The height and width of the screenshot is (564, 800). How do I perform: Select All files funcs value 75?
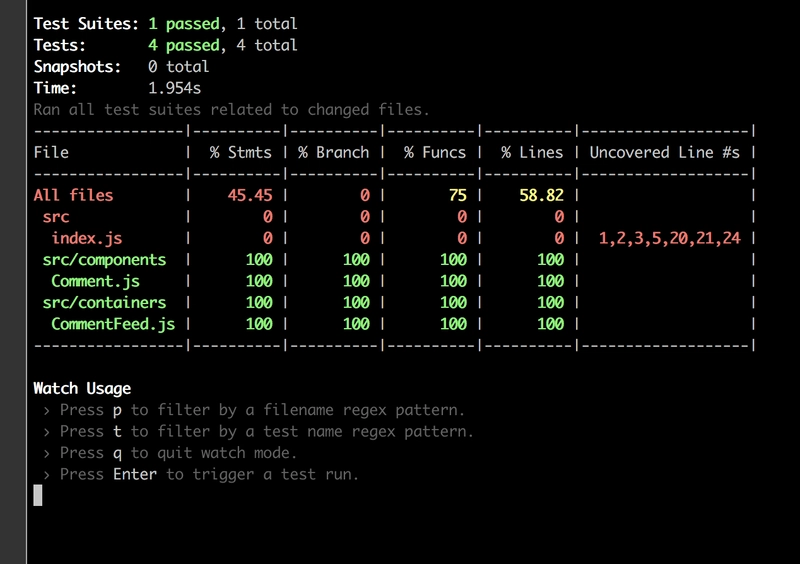pyautogui.click(x=458, y=195)
